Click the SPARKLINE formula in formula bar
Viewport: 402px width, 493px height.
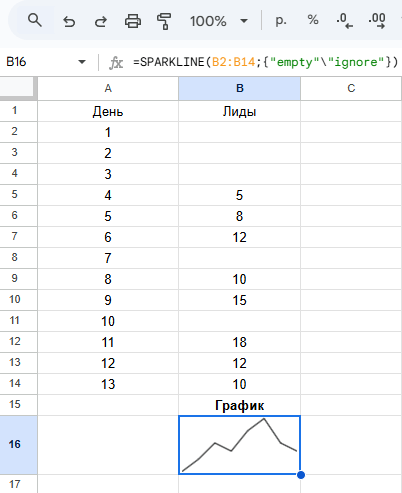[x=265, y=62]
